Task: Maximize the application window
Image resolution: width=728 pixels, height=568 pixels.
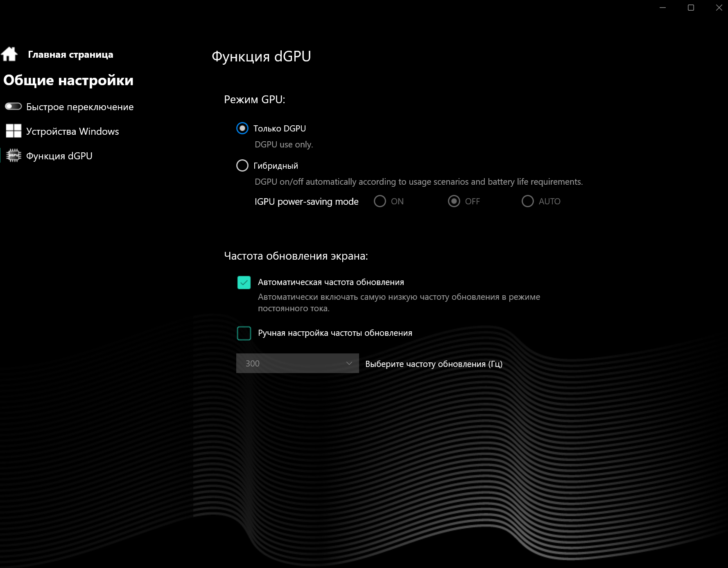Action: (x=691, y=8)
